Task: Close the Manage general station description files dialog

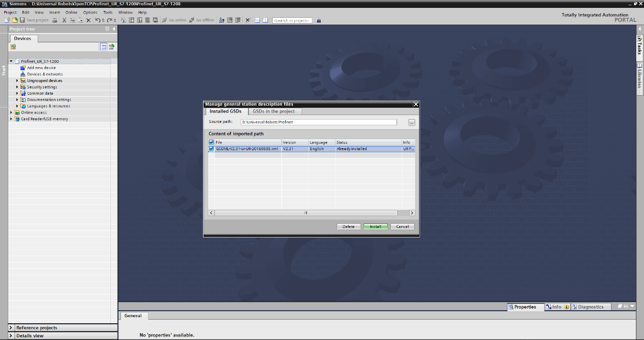Action: point(416,105)
